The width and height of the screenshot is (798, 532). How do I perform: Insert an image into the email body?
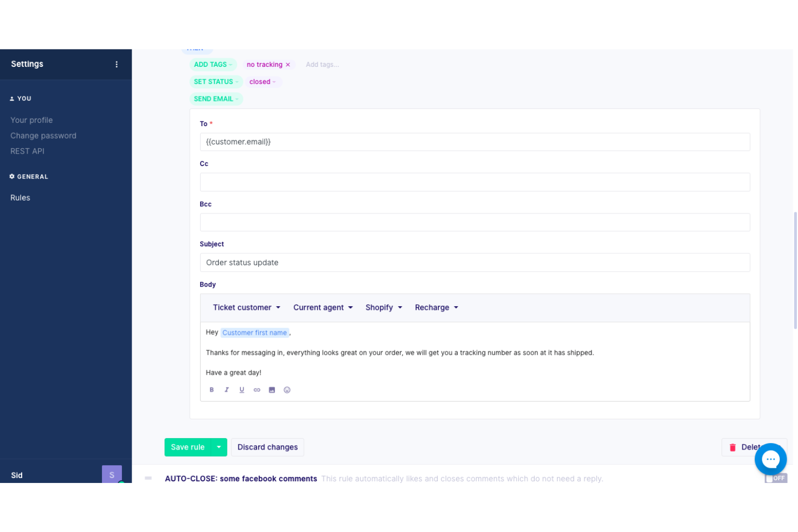272,390
